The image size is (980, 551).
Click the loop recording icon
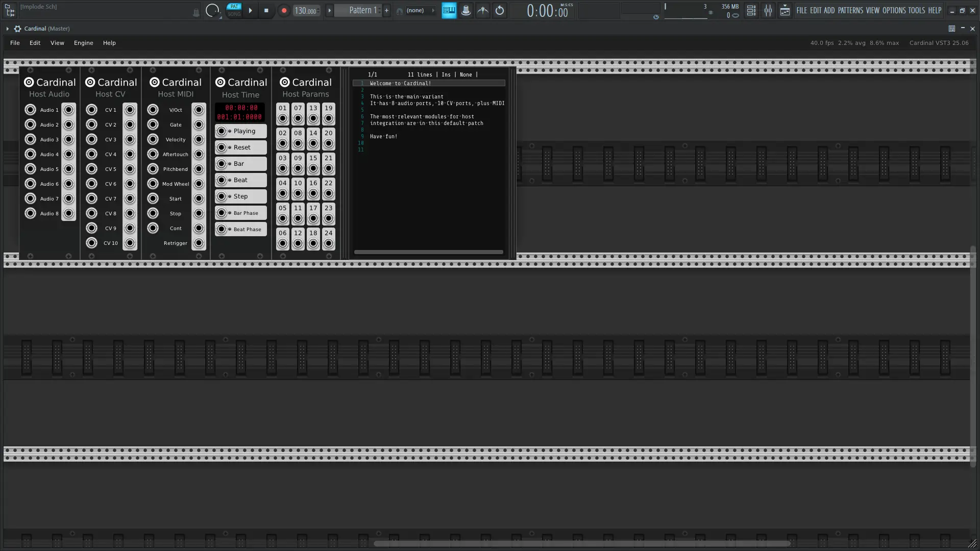[499, 10]
